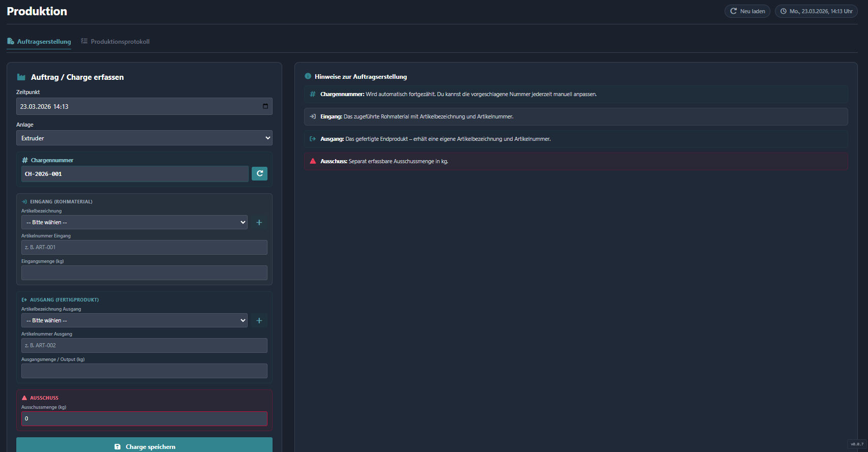Image resolution: width=868 pixels, height=452 pixels.
Task: Select the Auftragserstellung tab
Action: pos(39,42)
